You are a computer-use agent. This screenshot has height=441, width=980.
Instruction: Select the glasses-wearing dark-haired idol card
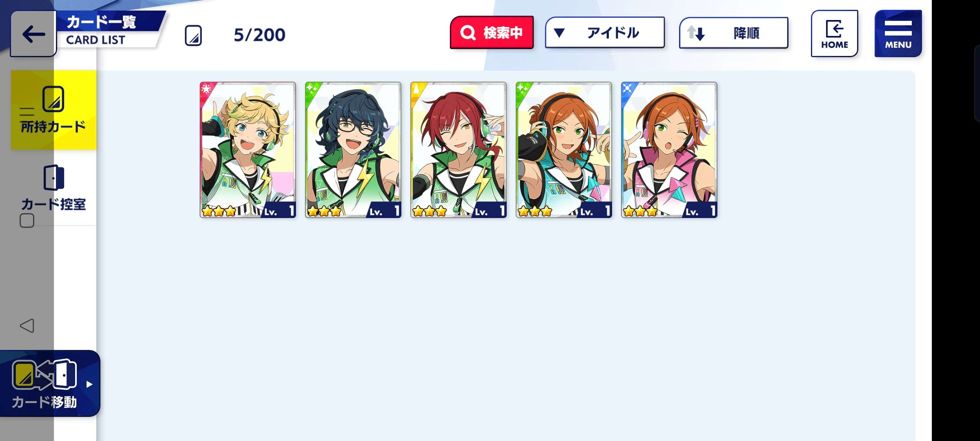(353, 150)
